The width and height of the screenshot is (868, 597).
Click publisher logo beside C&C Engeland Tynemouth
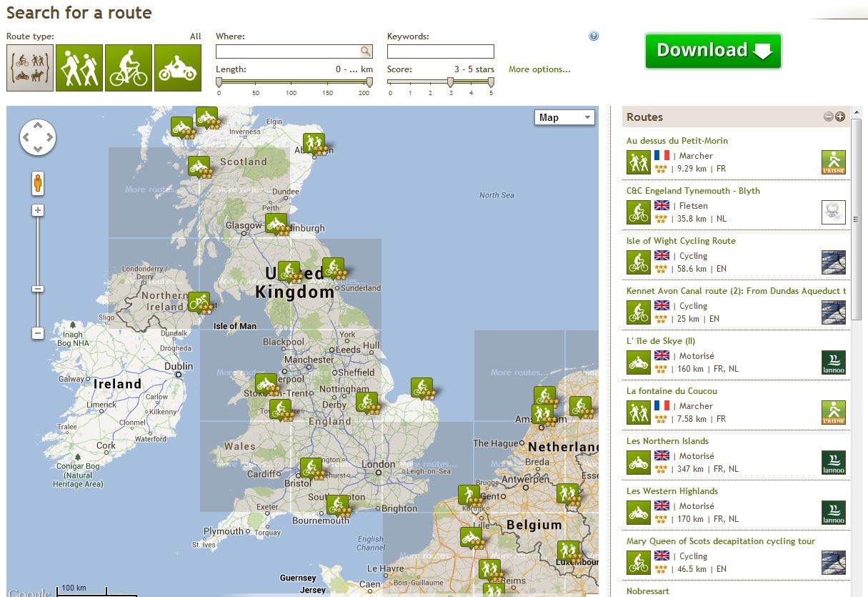click(834, 212)
